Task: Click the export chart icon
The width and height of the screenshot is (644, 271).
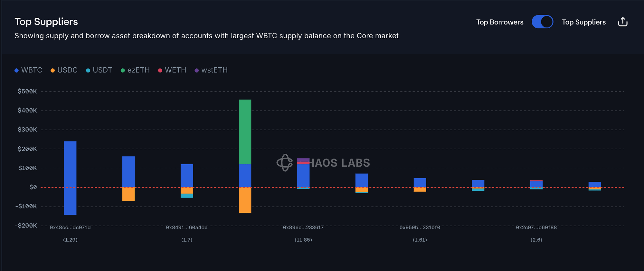Action: tap(623, 22)
